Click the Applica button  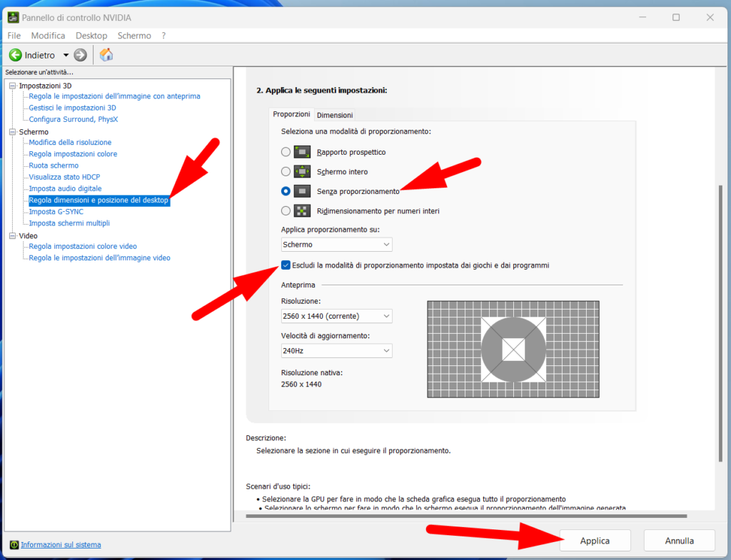click(x=595, y=541)
